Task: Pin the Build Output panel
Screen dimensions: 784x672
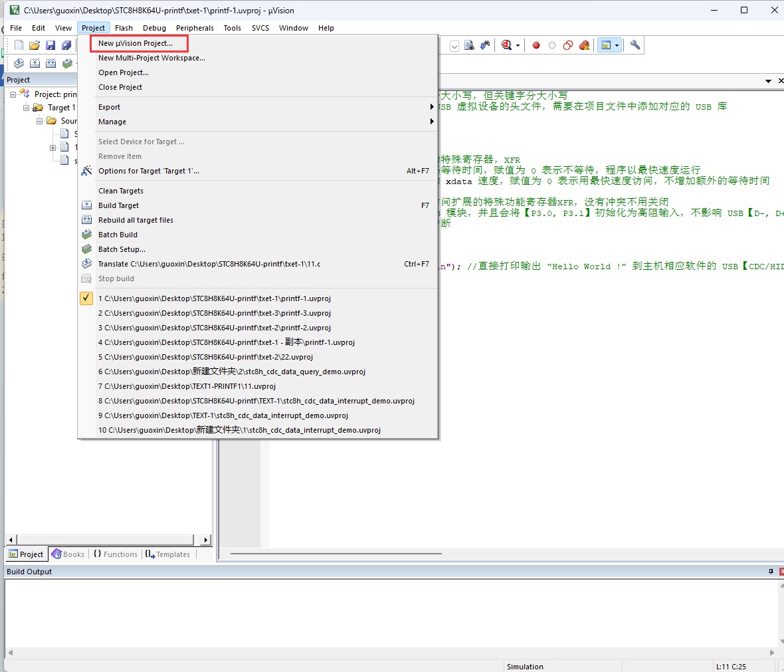Action: (x=771, y=572)
